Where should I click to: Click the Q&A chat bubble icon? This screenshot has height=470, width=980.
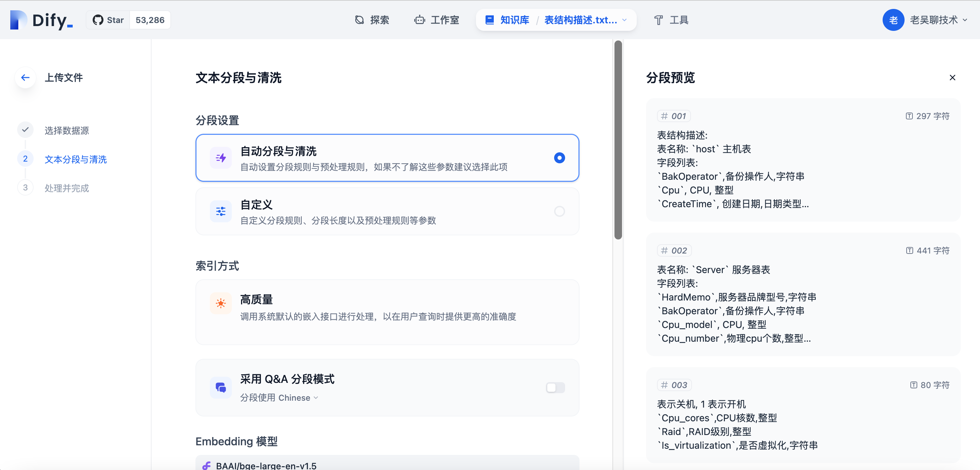[220, 387]
